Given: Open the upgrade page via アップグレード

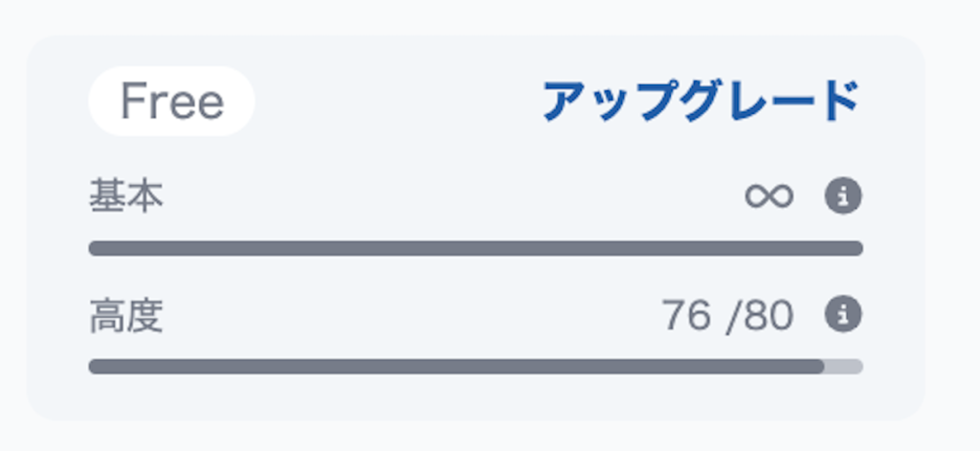Looking at the screenshot, I should [702, 101].
